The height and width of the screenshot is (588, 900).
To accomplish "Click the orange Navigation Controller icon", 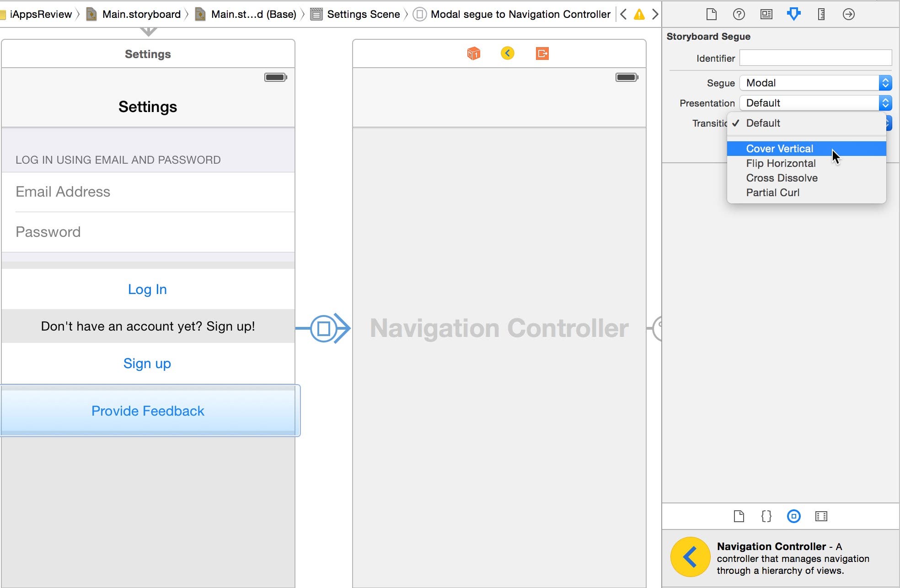I will coord(508,53).
